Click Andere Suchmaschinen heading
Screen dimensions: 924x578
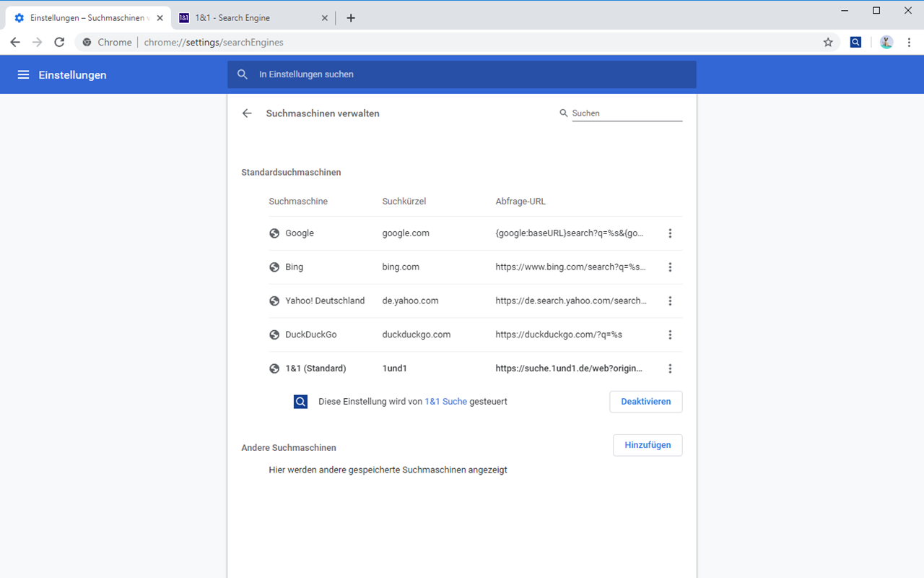(289, 448)
